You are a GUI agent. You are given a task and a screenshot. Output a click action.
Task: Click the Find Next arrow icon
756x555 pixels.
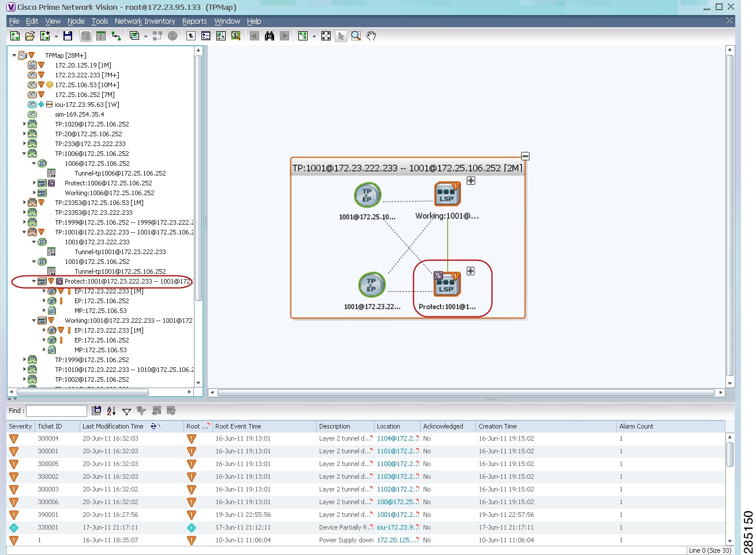click(285, 36)
